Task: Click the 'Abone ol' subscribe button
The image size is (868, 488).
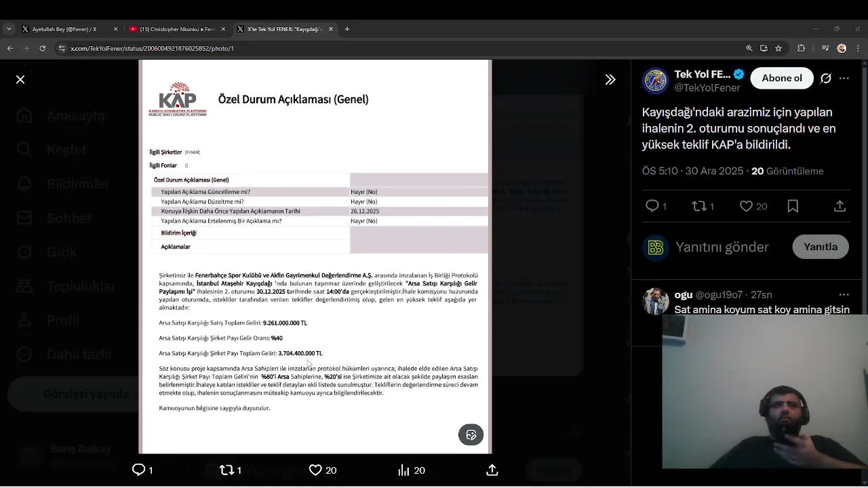Action: point(782,78)
